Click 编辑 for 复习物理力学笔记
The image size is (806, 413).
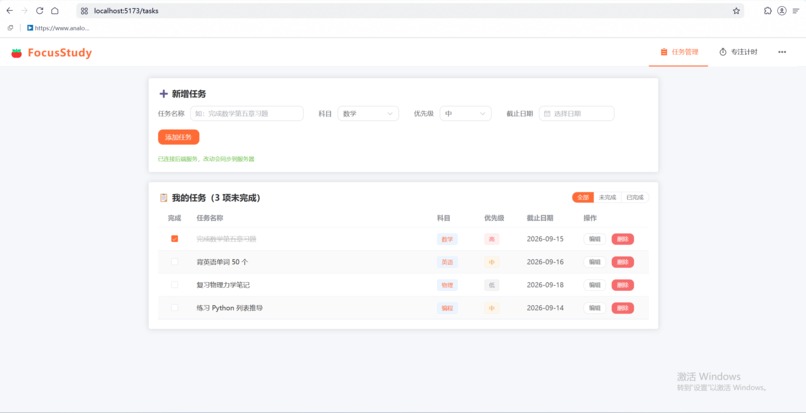tap(595, 285)
